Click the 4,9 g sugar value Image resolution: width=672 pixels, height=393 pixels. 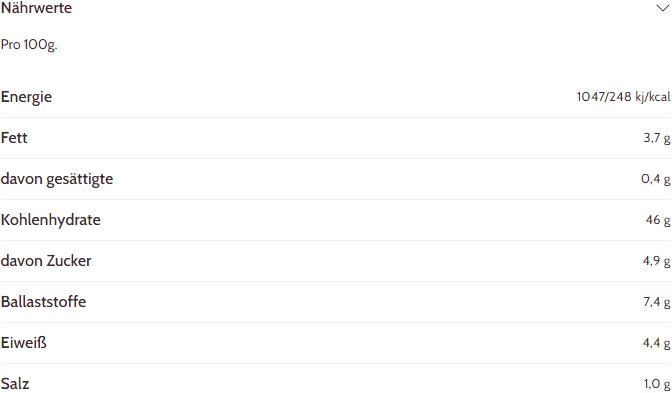coord(656,261)
